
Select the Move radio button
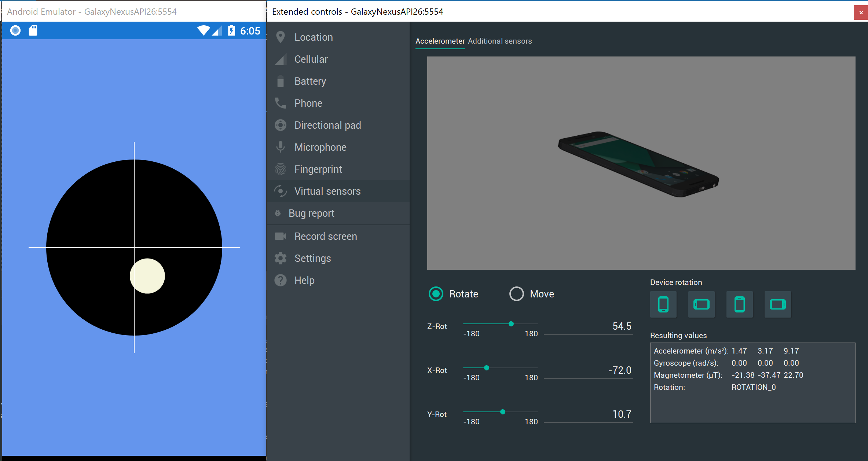point(516,294)
